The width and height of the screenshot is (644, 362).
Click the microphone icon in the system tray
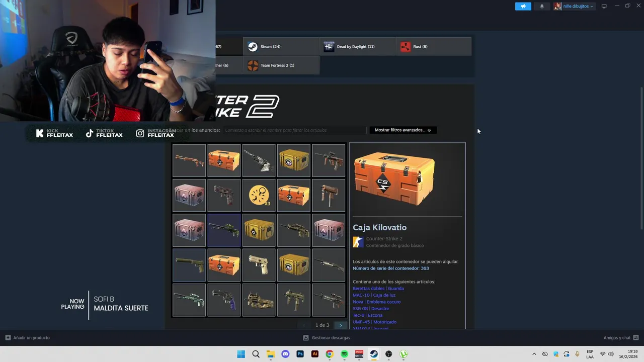577,354
